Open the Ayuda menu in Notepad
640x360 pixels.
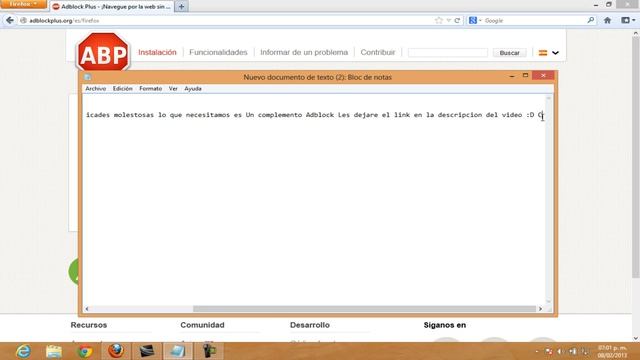coord(193,89)
